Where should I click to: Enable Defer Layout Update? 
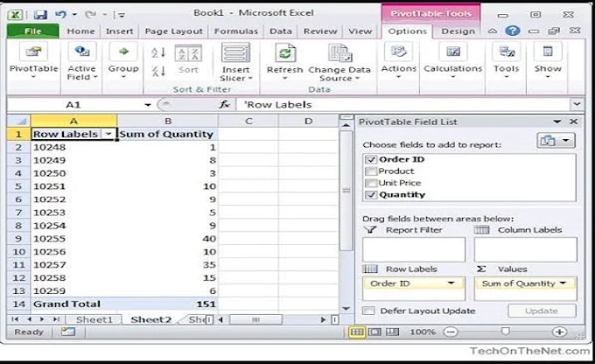368,311
